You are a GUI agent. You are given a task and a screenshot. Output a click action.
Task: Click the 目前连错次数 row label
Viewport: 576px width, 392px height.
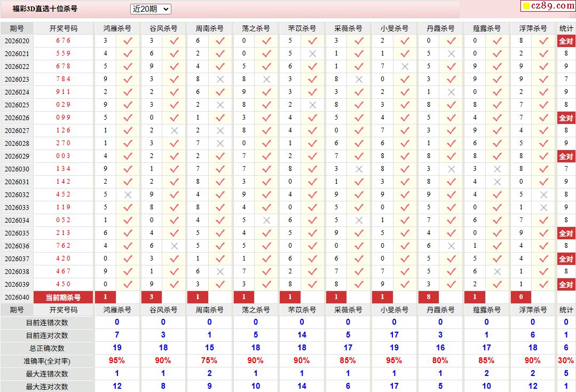[x=47, y=323]
